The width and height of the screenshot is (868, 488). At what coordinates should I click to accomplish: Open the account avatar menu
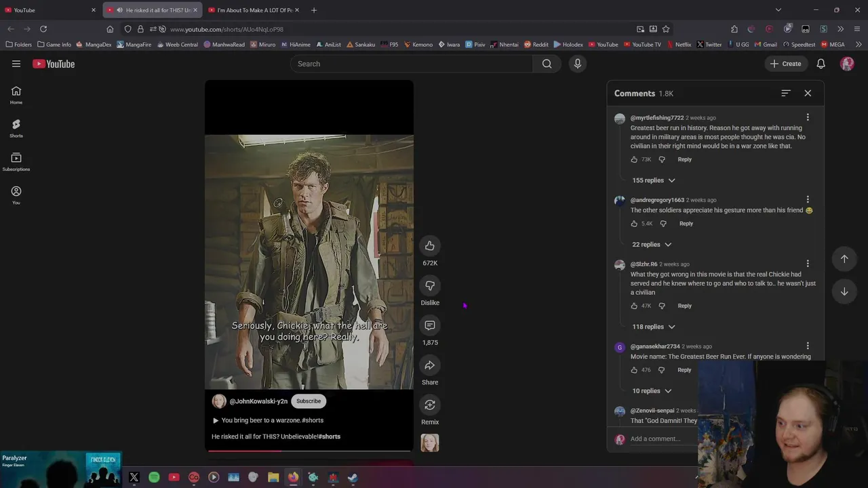click(x=847, y=64)
